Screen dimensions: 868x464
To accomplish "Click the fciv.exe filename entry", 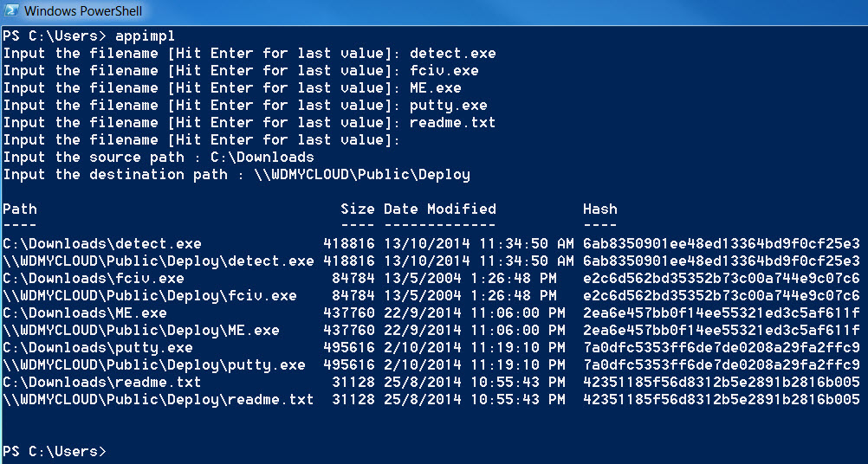I will (444, 71).
